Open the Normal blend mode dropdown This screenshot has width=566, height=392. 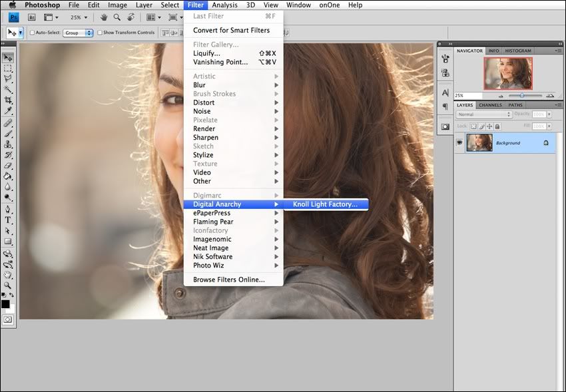[x=483, y=114]
